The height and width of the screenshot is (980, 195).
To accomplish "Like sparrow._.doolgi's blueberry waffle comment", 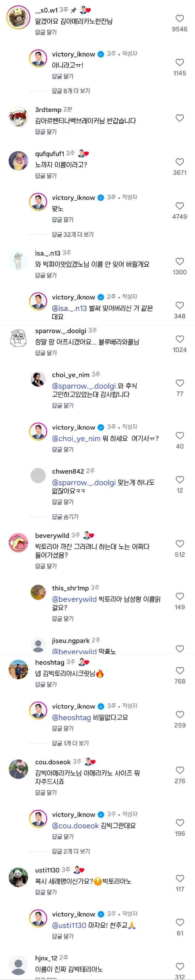I will click(179, 339).
